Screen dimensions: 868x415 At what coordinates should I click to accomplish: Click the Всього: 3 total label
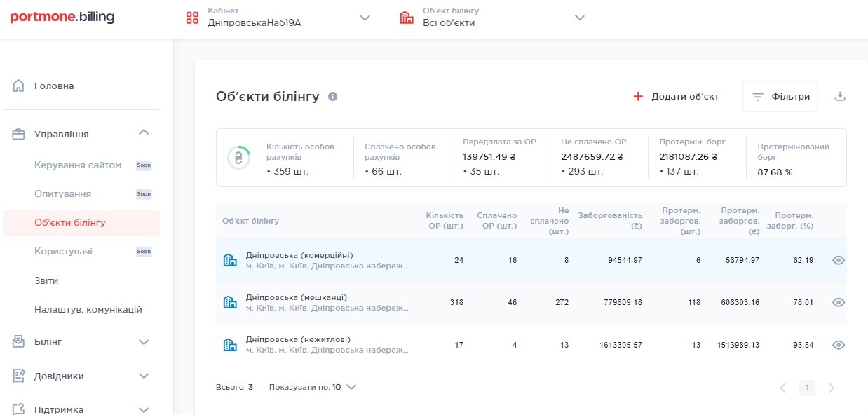tap(234, 387)
